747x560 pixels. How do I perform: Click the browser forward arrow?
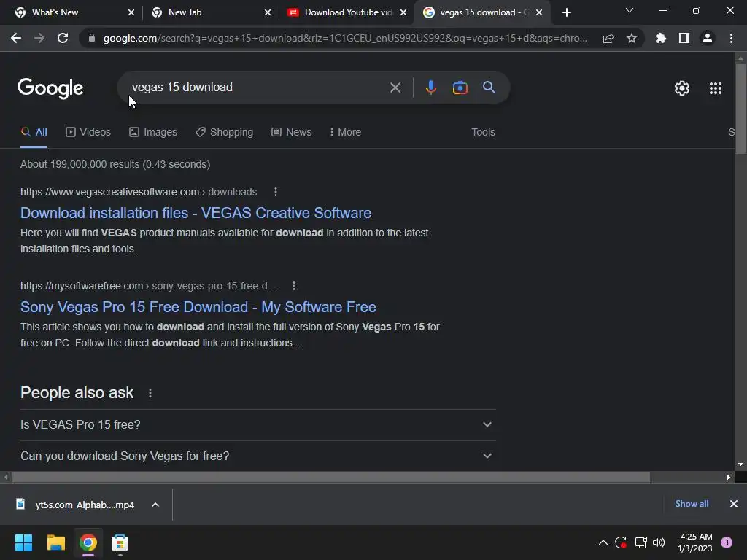[39, 38]
